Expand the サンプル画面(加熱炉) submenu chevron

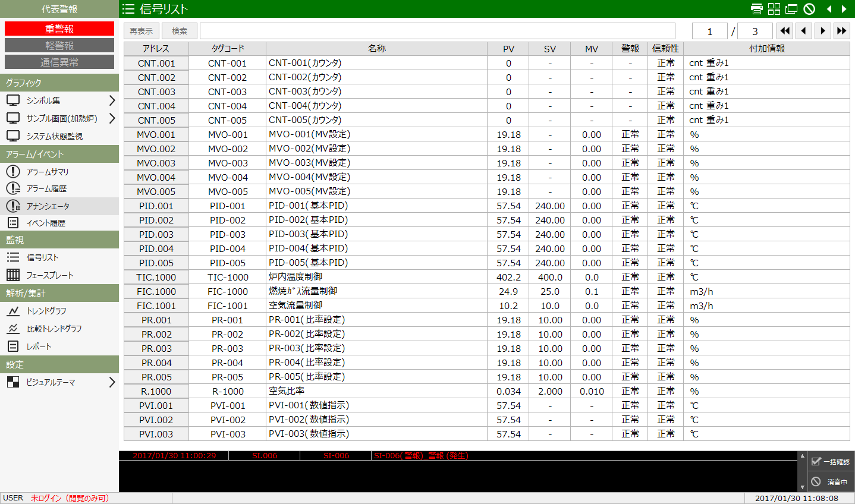pyautogui.click(x=112, y=118)
